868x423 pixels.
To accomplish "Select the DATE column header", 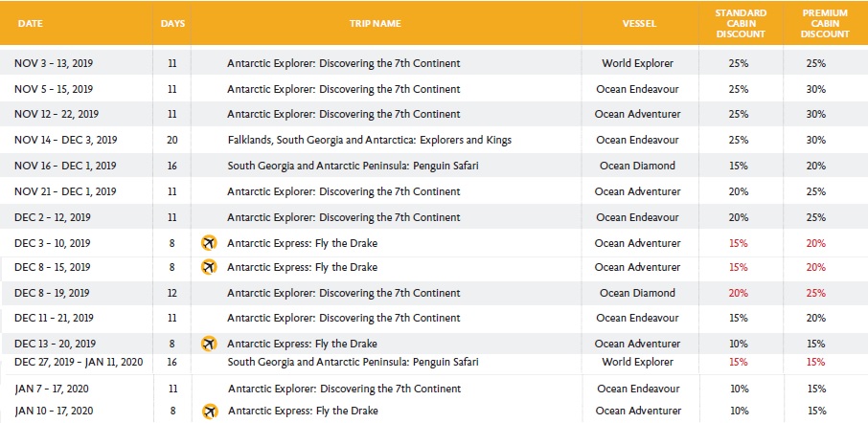I will point(29,22).
